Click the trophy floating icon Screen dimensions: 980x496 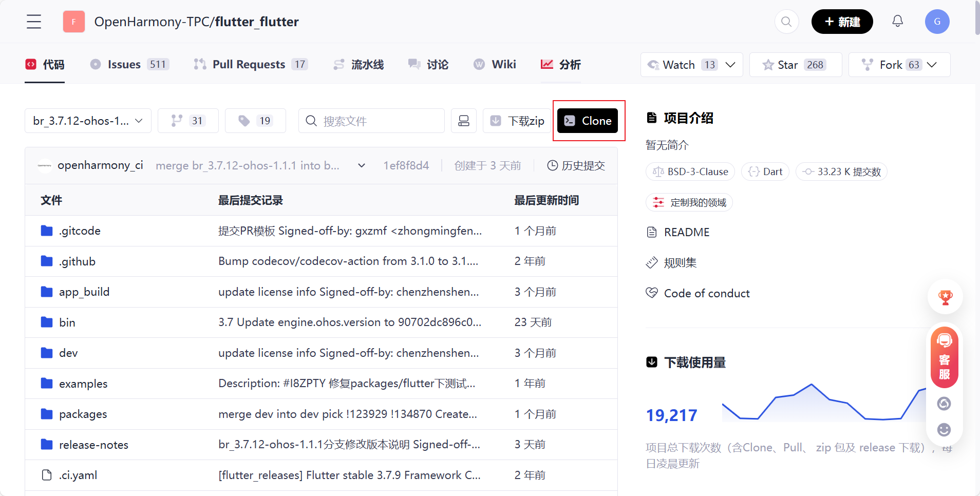[x=945, y=297]
